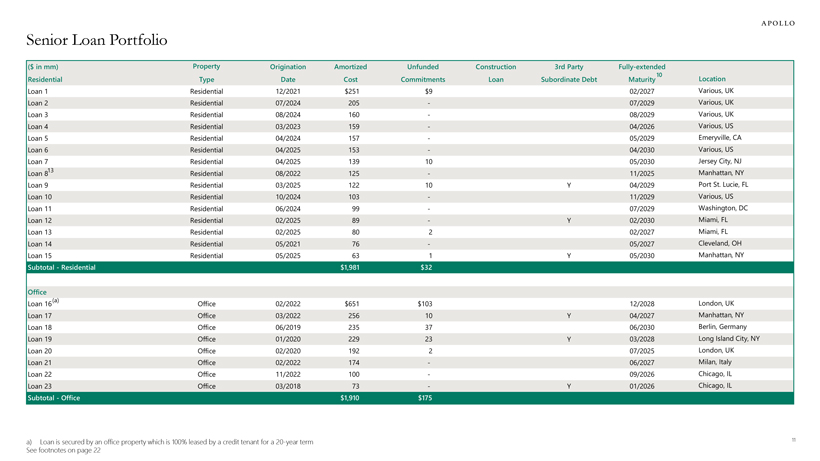Click the 3rd Party Subordinate Debt header

pos(568,72)
